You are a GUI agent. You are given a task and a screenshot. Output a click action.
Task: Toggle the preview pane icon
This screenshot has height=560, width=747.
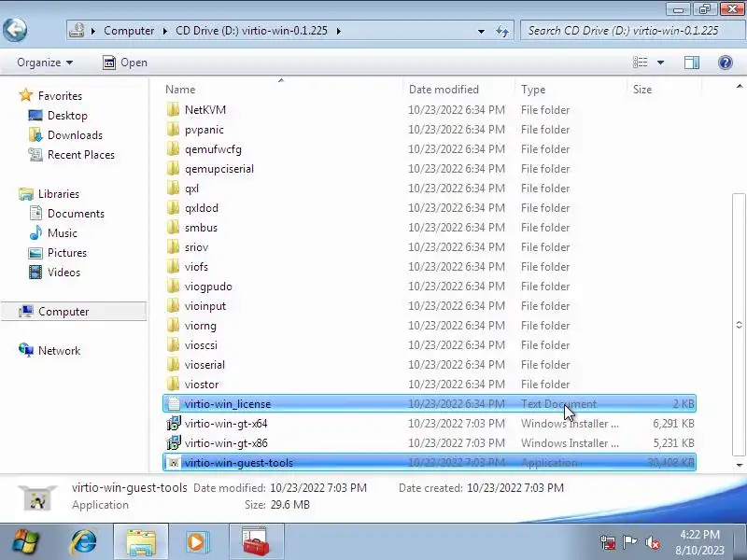[692, 63]
